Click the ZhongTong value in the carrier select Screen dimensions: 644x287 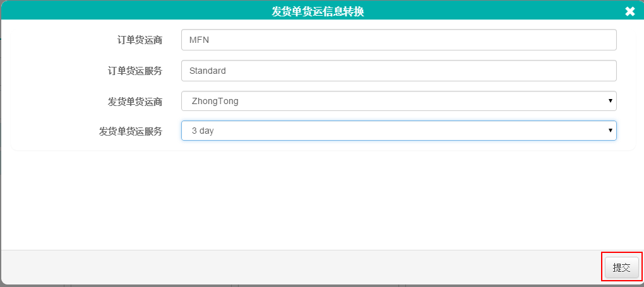coord(215,101)
